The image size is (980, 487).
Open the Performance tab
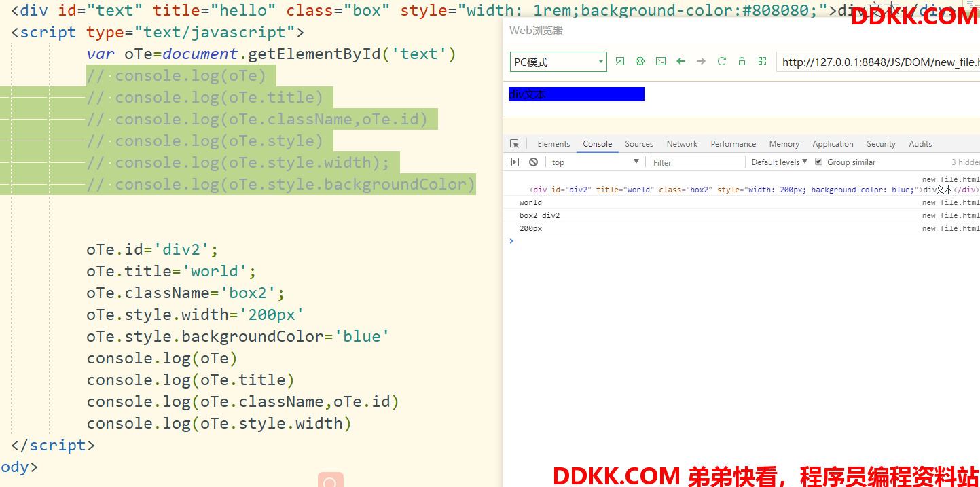(x=733, y=144)
